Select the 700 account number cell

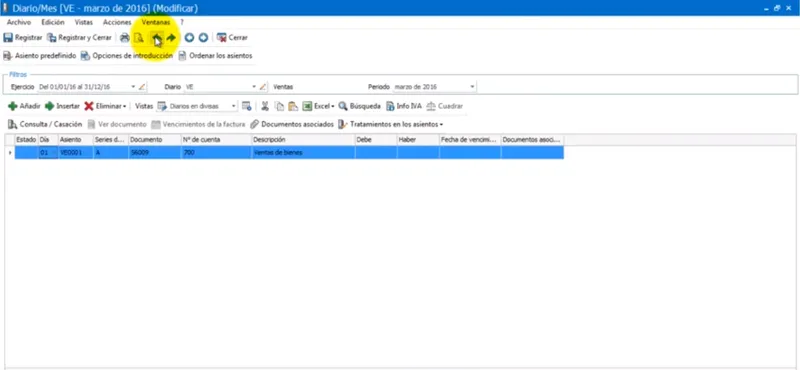[216, 152]
